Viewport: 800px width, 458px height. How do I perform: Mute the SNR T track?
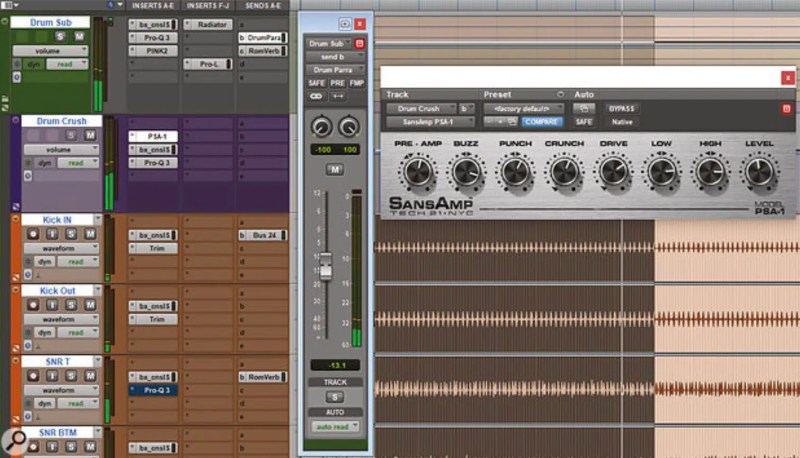[x=90, y=376]
